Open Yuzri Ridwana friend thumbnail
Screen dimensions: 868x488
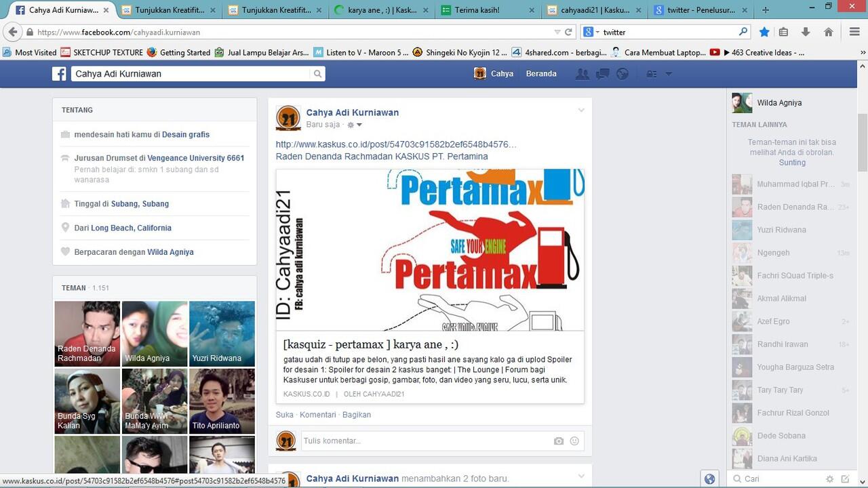[x=222, y=334]
